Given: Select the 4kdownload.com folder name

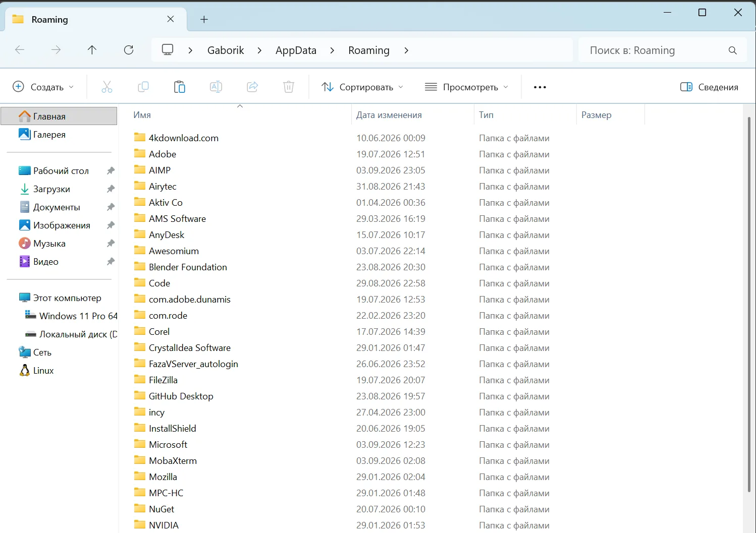Looking at the screenshot, I should 184,138.
